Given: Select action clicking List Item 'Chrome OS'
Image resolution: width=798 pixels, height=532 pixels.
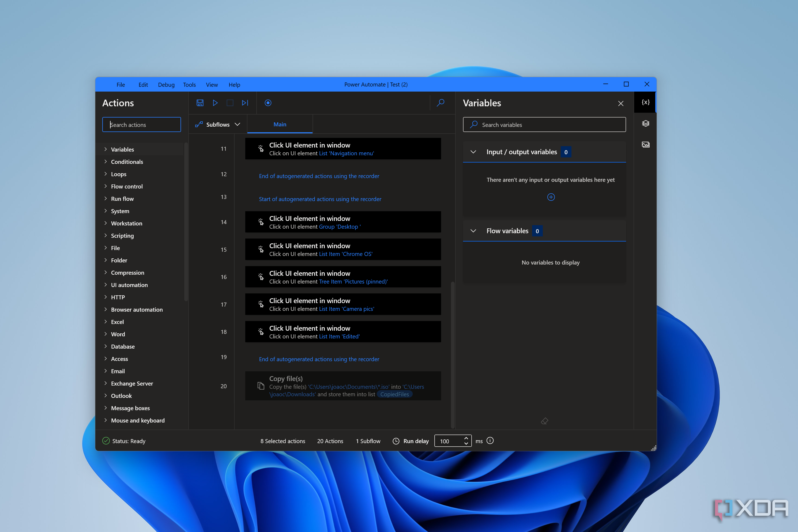Looking at the screenshot, I should (x=343, y=249).
